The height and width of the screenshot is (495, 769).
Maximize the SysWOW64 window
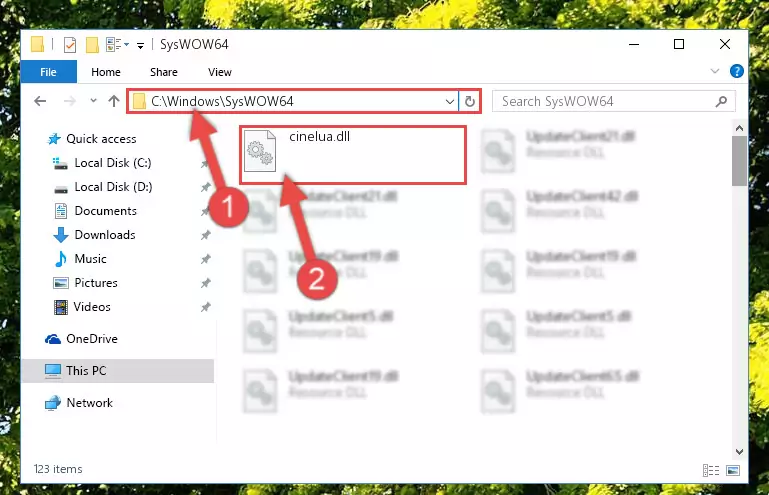(679, 44)
